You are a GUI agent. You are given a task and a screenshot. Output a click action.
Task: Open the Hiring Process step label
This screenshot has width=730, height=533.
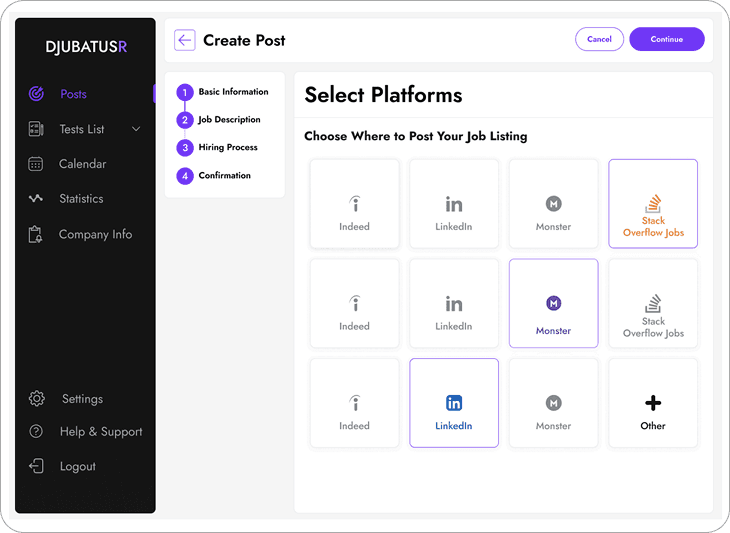pos(228,148)
